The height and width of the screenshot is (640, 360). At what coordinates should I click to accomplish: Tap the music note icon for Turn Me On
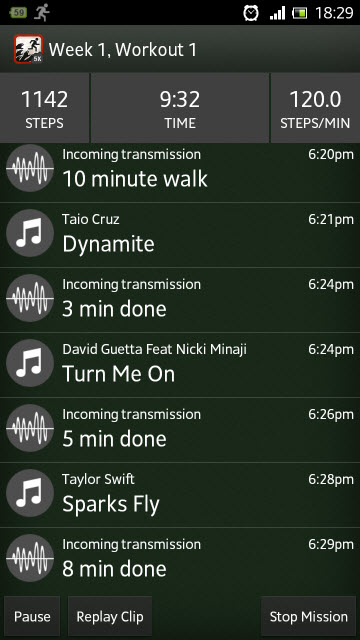(30, 363)
